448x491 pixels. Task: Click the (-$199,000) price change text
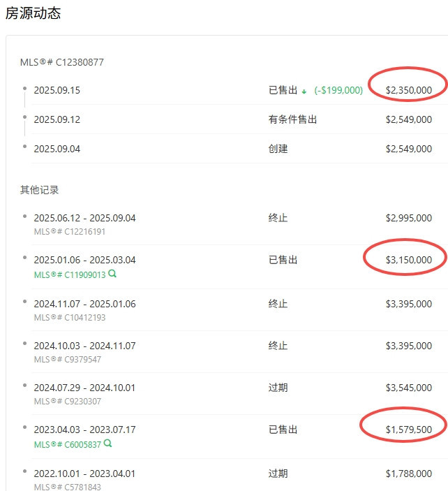tap(338, 91)
